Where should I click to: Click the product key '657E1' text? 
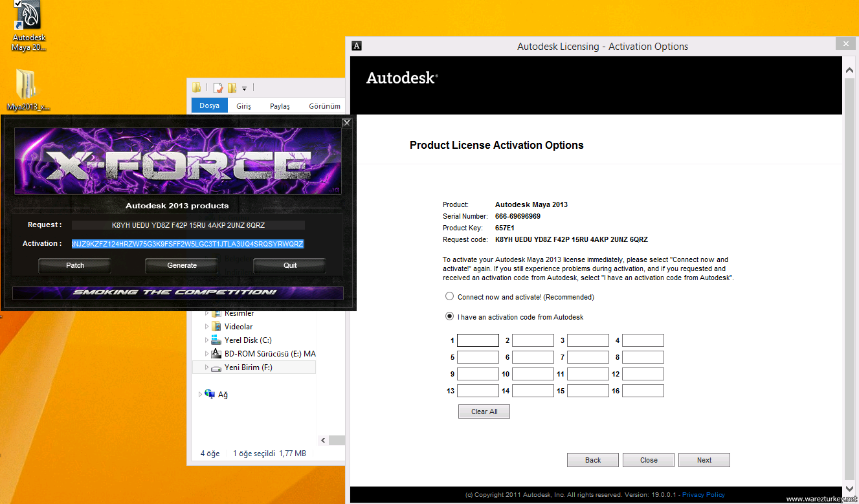(x=506, y=228)
